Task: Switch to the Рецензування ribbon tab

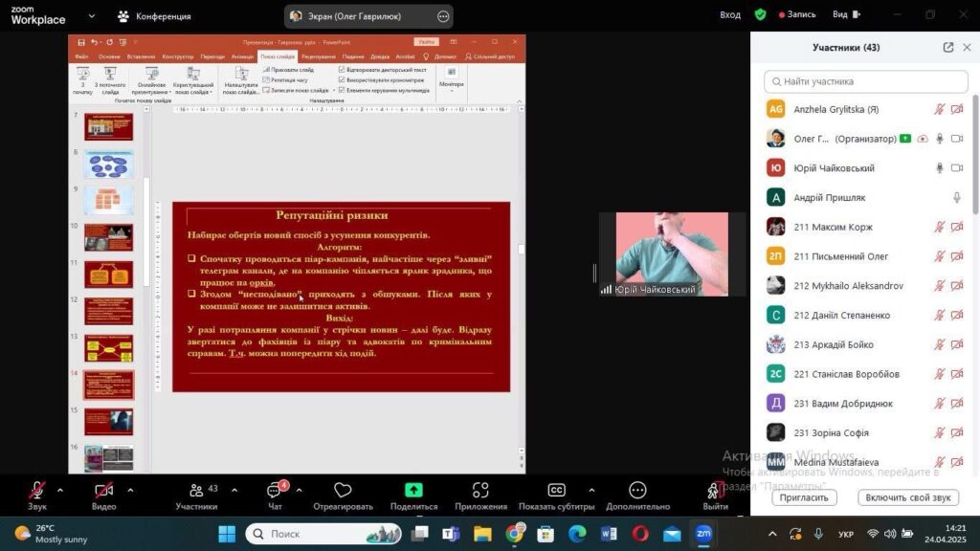Action: click(x=318, y=56)
